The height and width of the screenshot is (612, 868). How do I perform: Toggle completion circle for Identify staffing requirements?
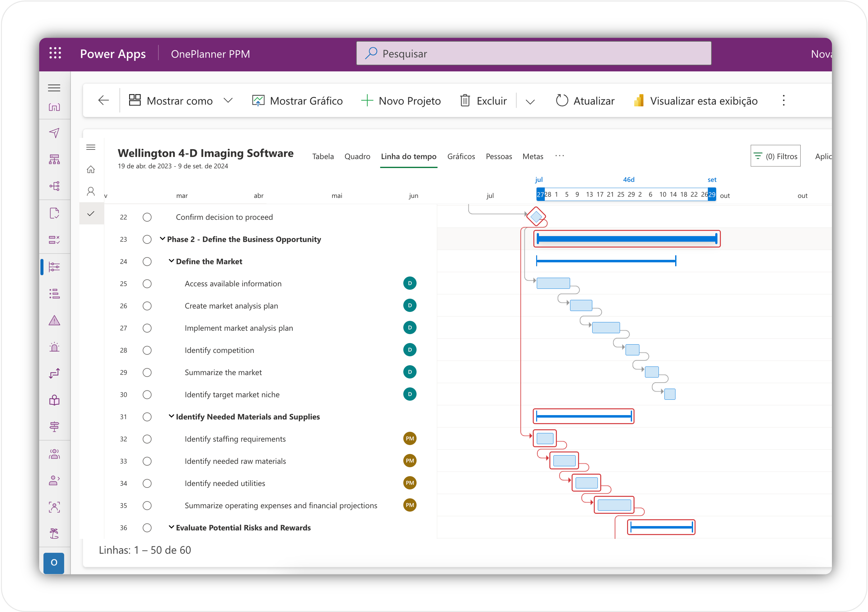click(147, 439)
